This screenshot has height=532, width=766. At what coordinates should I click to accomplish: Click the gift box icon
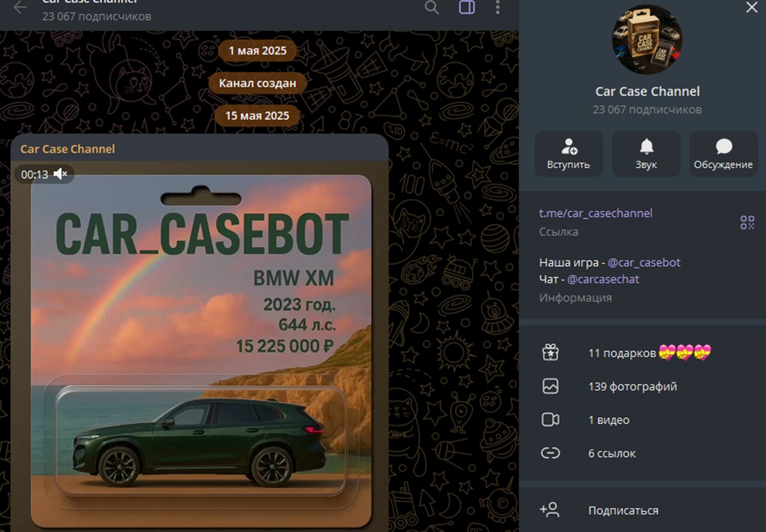(550, 353)
